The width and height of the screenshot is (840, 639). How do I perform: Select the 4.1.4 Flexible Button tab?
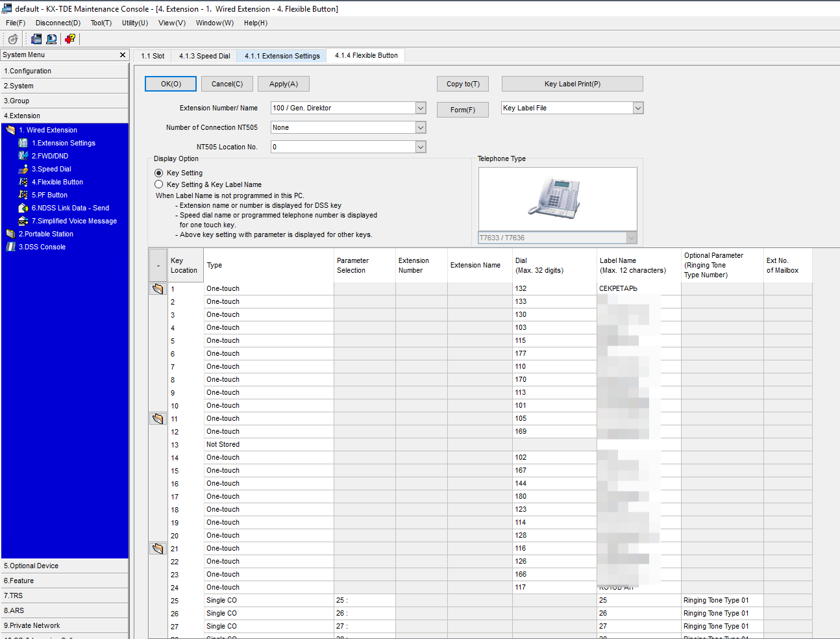pyautogui.click(x=366, y=56)
